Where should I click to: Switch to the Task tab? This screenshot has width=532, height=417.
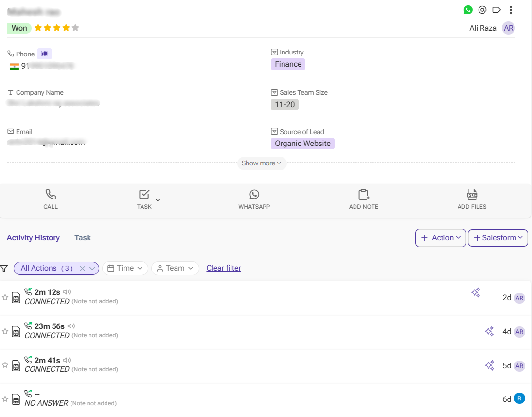83,237
